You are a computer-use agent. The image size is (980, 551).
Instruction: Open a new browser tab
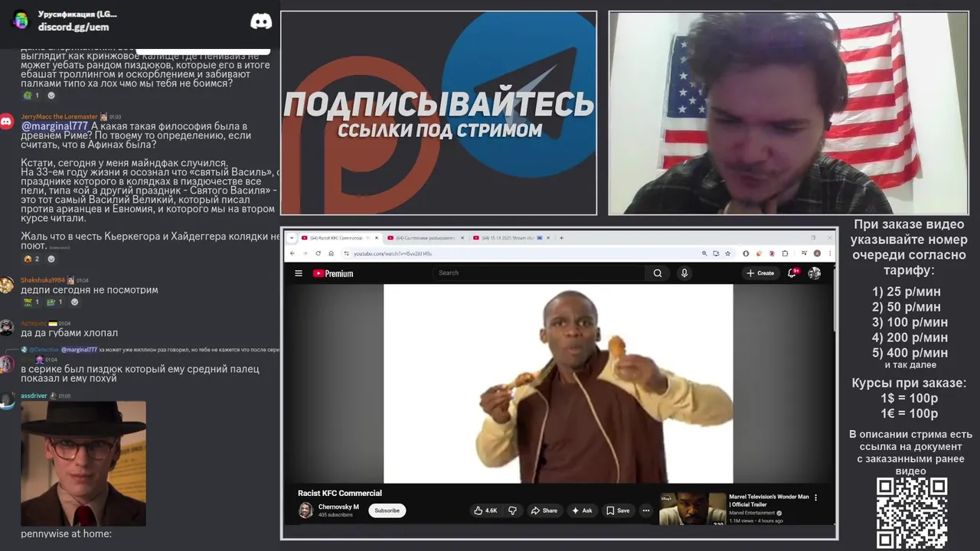coord(561,238)
